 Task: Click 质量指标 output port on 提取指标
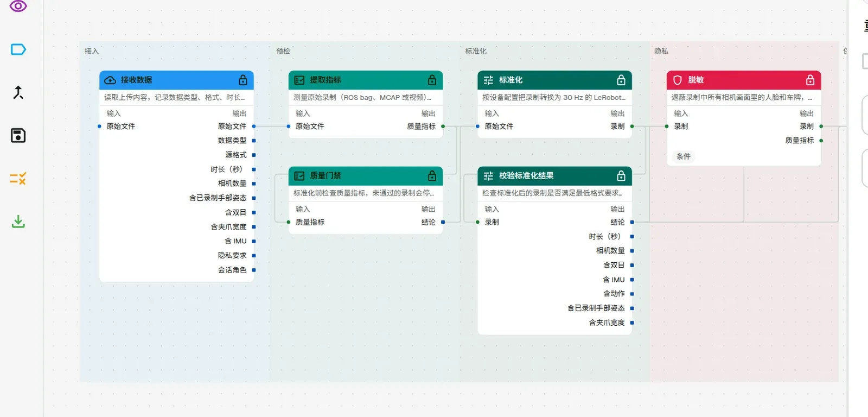(x=443, y=127)
